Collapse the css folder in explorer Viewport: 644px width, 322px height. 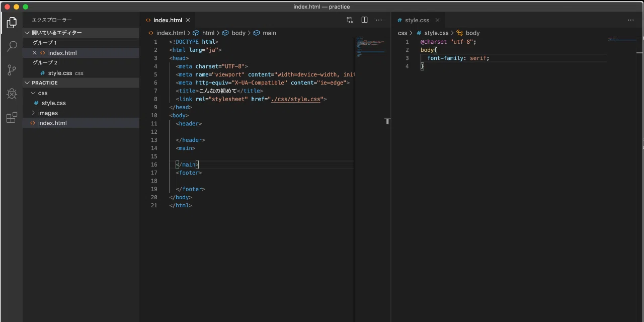[81, 93]
